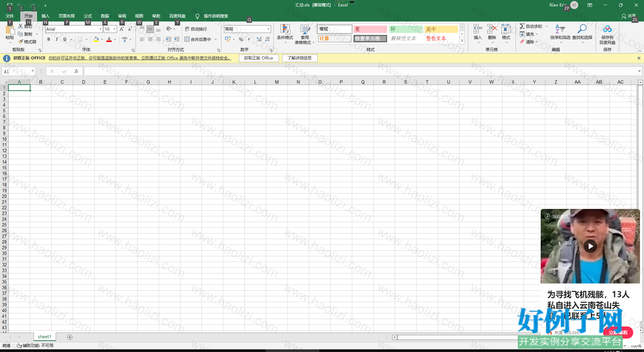Align text left in cell
Image resolution: width=644 pixels, height=352 pixels.
[142, 39]
